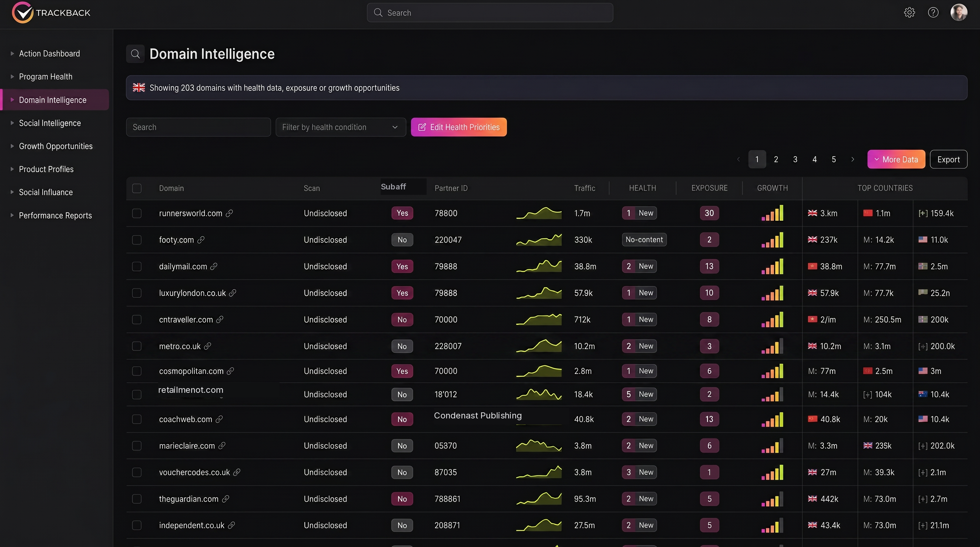
Task: Check the runnersworld.com row checkbox
Action: [x=137, y=213]
